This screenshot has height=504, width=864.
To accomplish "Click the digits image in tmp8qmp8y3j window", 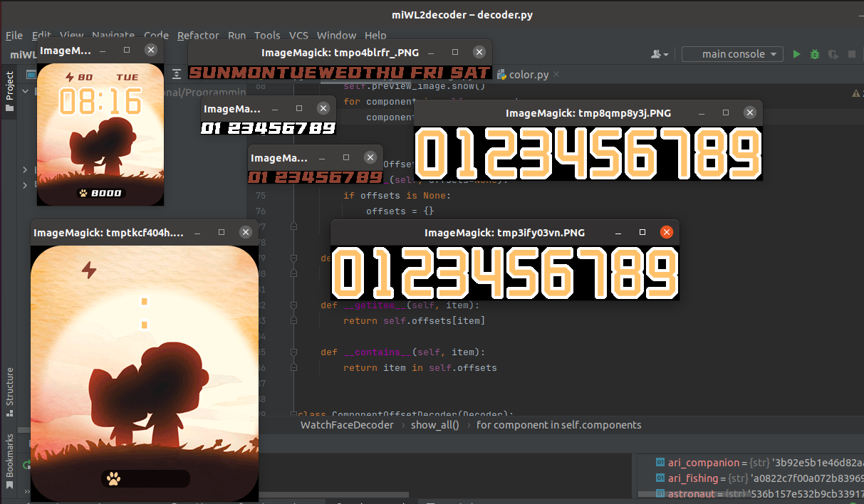I will [x=588, y=153].
